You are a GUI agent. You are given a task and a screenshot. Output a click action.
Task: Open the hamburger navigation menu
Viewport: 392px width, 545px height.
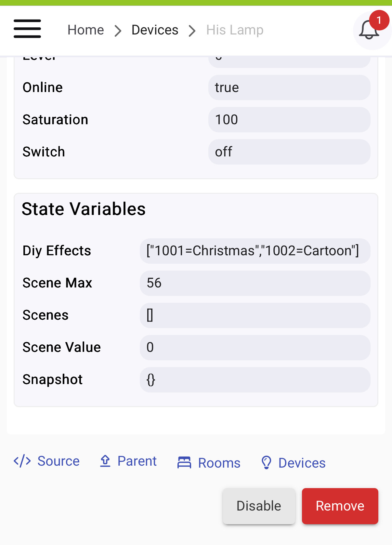click(27, 29)
